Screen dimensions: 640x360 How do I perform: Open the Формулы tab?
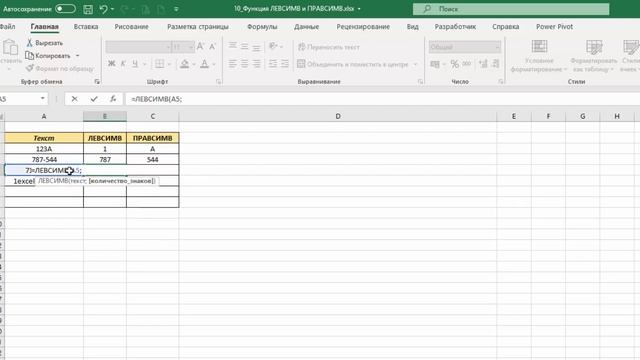[x=262, y=27]
